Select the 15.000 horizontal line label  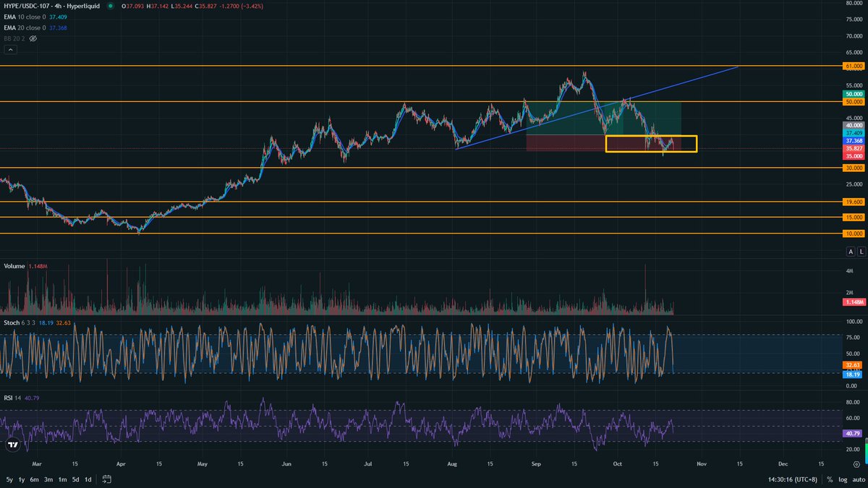[854, 217]
